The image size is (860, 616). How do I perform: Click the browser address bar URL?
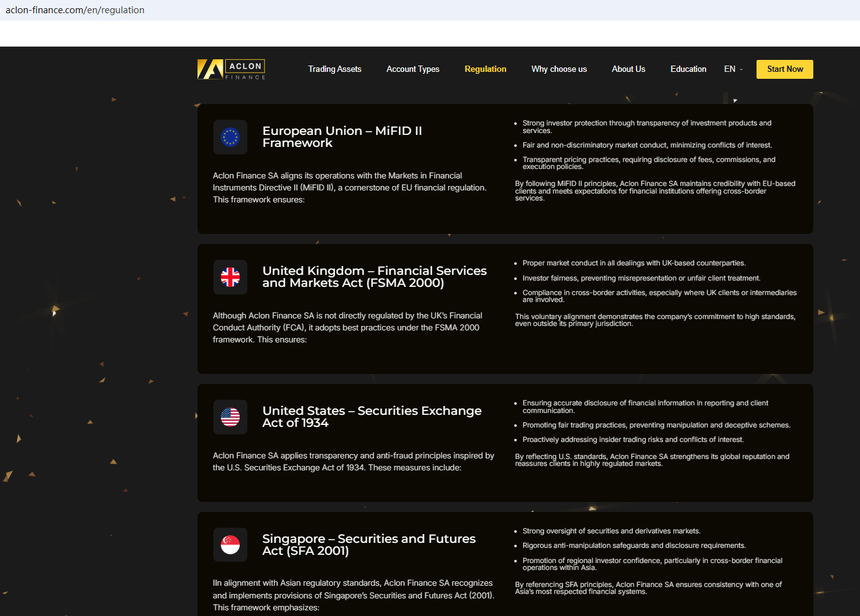pos(75,10)
